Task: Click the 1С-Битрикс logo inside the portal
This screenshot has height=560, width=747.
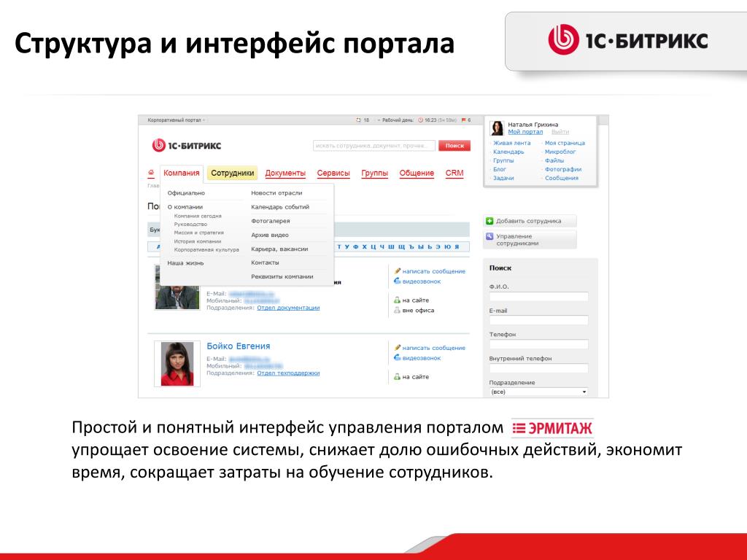Action: (x=186, y=145)
